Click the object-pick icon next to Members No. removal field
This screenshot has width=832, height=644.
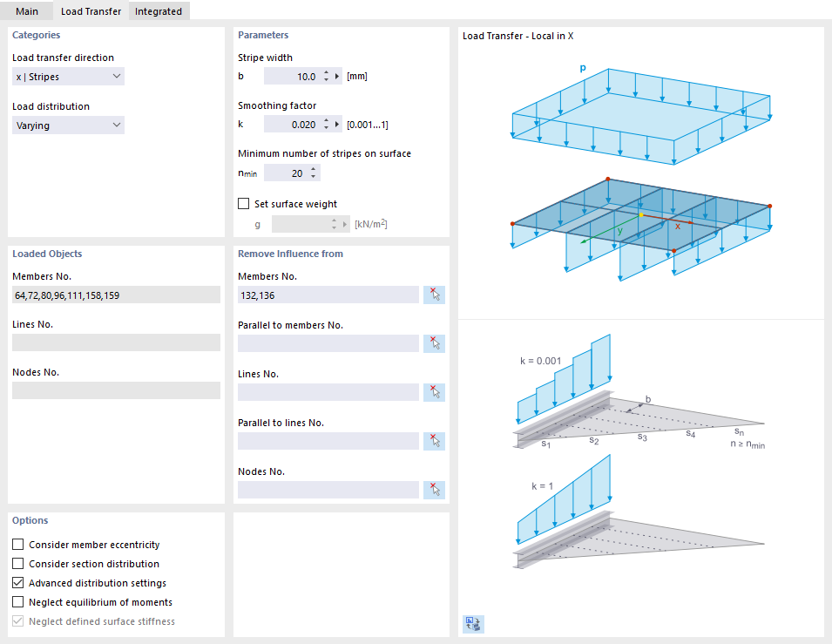click(434, 295)
